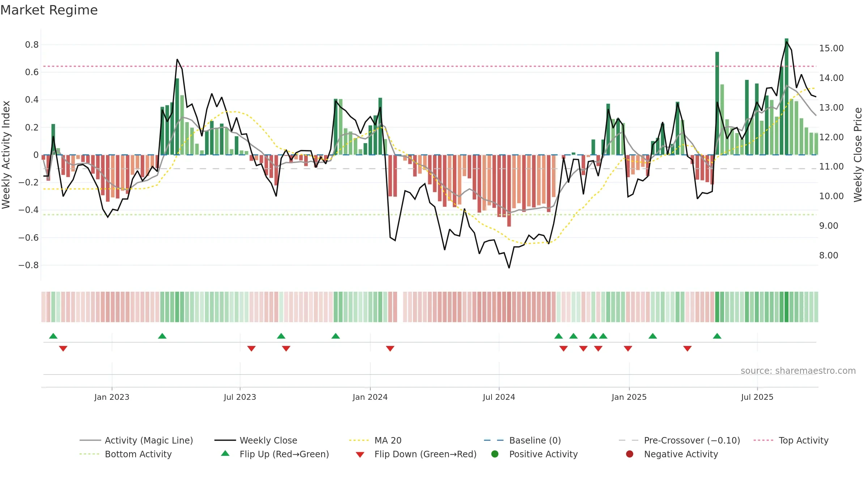Click the Weekly Activity Index axis title

pos(6,155)
